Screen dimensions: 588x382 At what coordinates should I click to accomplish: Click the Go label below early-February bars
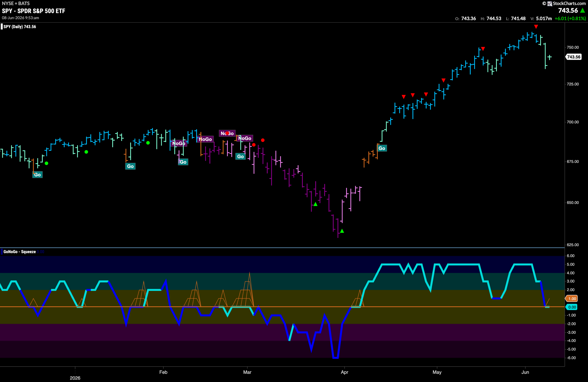click(183, 162)
